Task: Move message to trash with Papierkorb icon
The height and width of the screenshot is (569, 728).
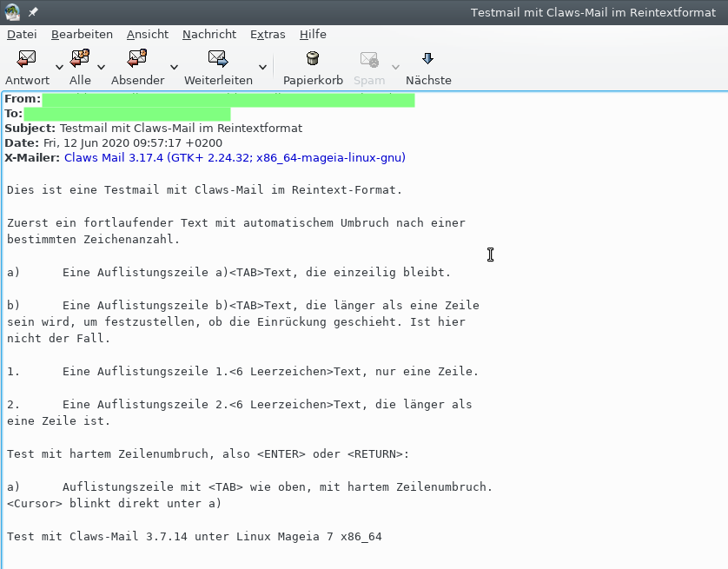Action: coord(313,58)
